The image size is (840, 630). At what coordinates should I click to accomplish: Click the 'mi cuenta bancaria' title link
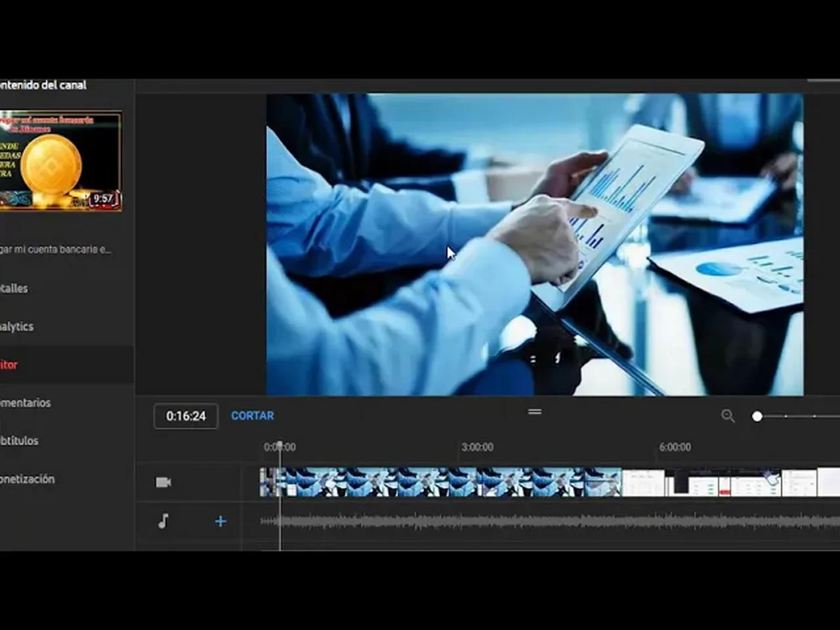tap(56, 249)
